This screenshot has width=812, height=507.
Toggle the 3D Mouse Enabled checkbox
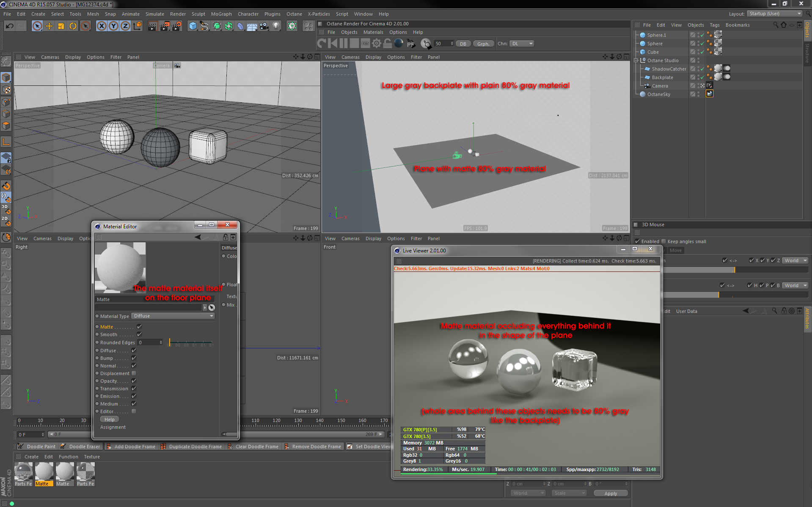click(637, 241)
